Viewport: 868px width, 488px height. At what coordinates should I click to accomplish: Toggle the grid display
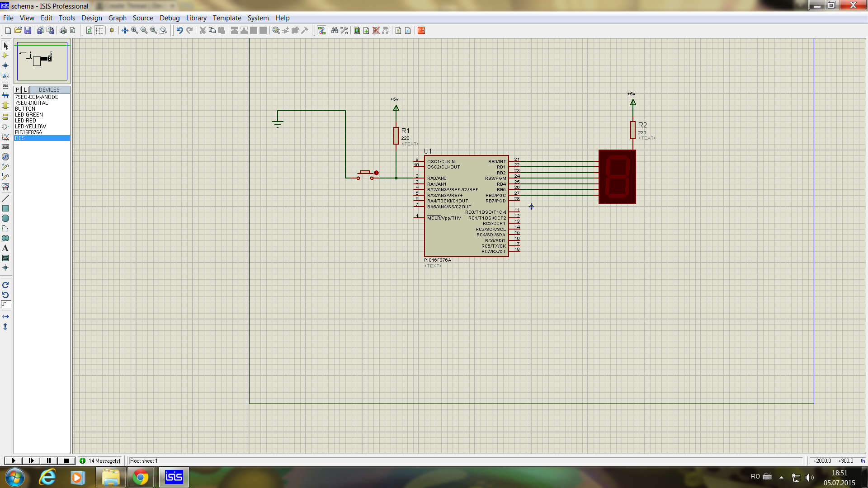click(99, 30)
